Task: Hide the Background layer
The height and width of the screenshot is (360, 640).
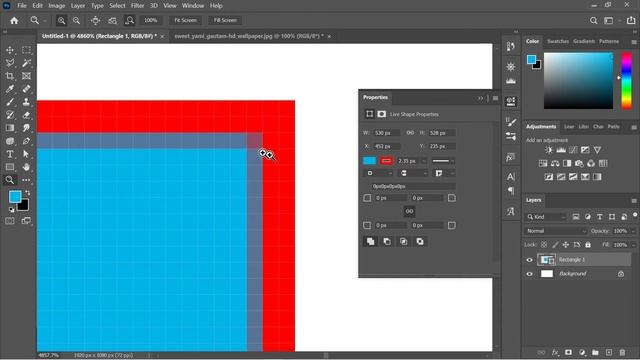Action: click(x=529, y=274)
